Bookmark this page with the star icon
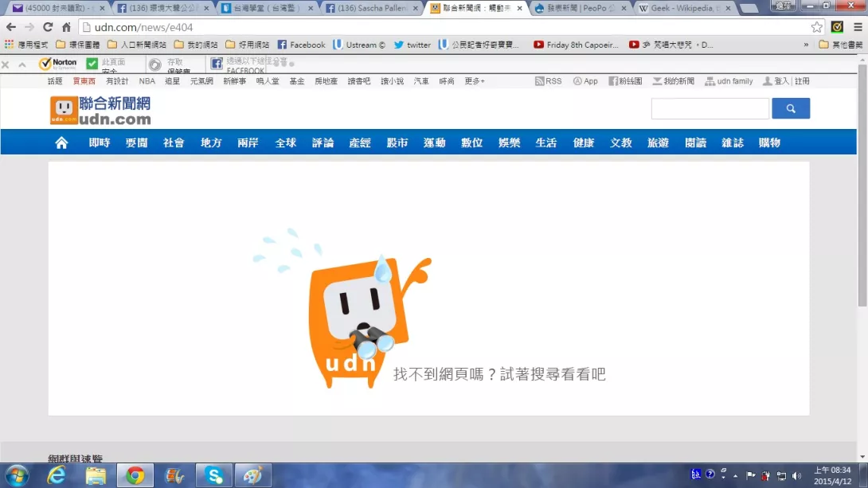This screenshot has width=868, height=488. tap(816, 27)
